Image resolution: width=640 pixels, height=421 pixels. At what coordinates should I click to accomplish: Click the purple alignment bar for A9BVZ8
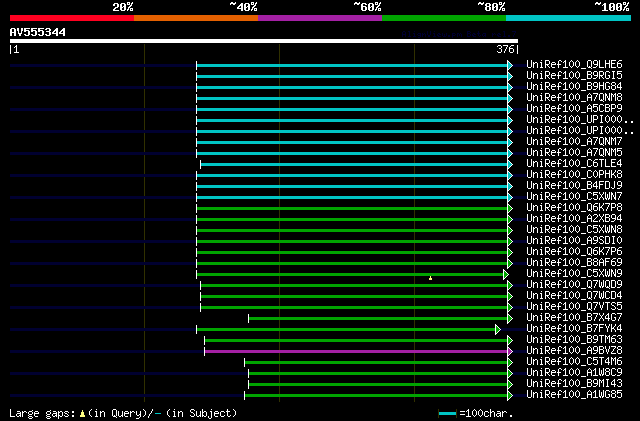pos(356,352)
